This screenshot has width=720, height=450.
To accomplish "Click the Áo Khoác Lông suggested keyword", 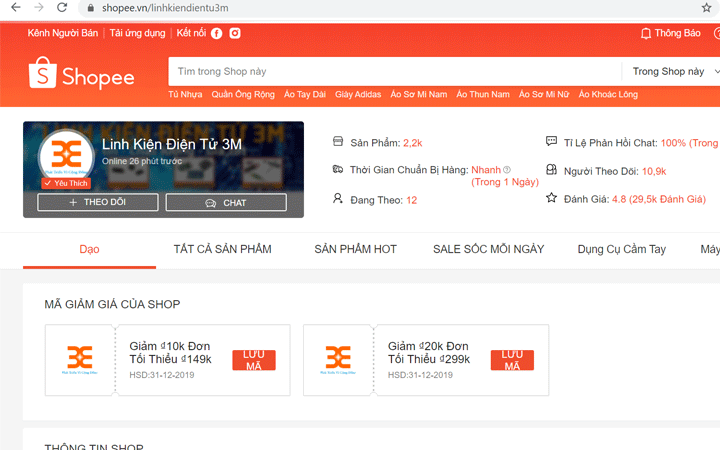I will pos(608,95).
